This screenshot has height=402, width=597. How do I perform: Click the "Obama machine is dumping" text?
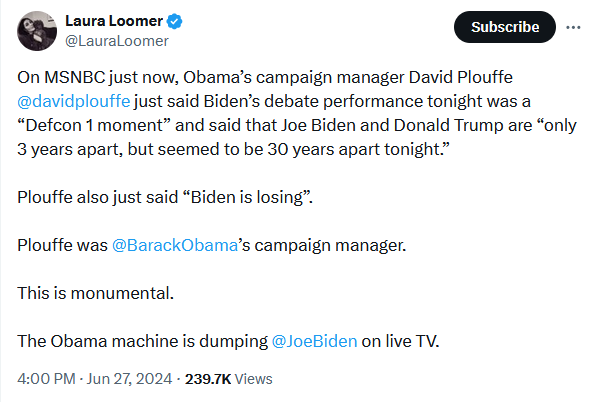159,341
